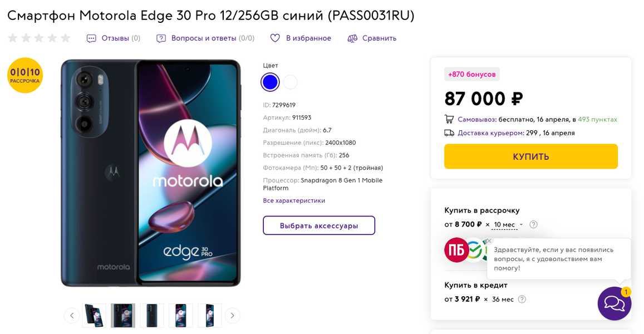
Task: Click the heart icon for favorites
Action: 275,38
